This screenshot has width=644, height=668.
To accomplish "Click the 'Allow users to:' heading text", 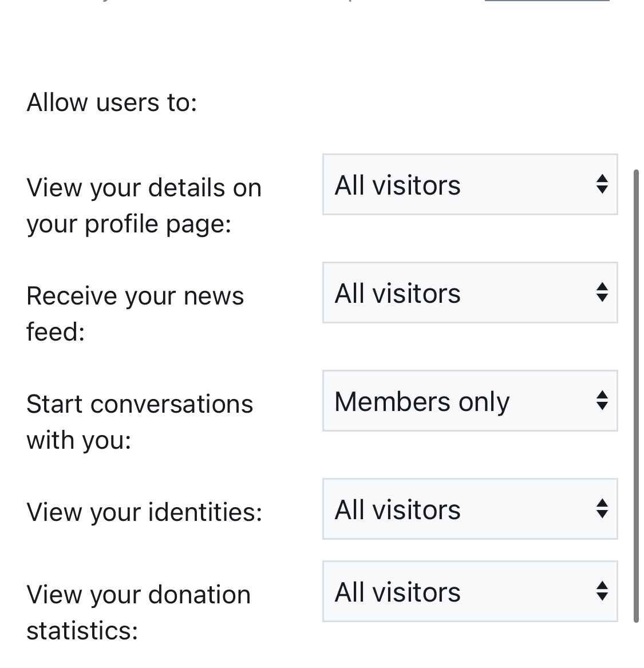I will [x=112, y=102].
